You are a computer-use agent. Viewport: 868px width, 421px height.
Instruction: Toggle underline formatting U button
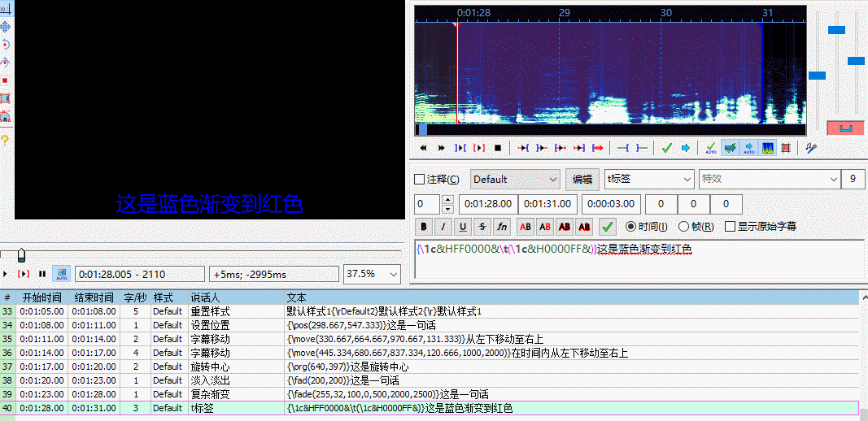pos(462,226)
